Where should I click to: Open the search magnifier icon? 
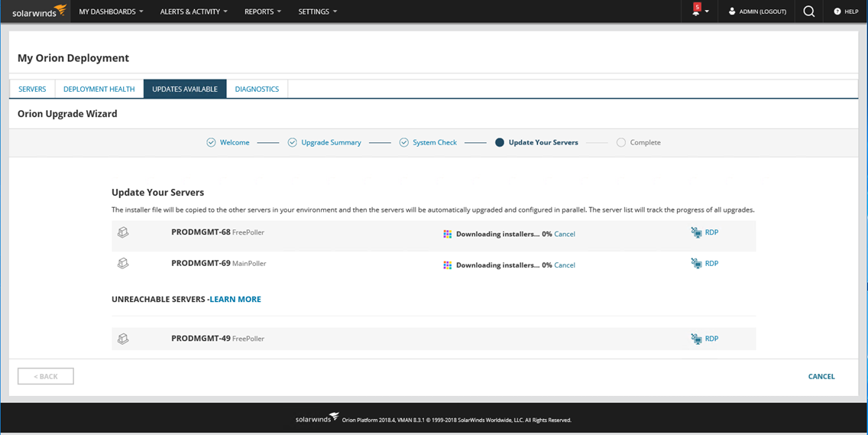click(808, 11)
